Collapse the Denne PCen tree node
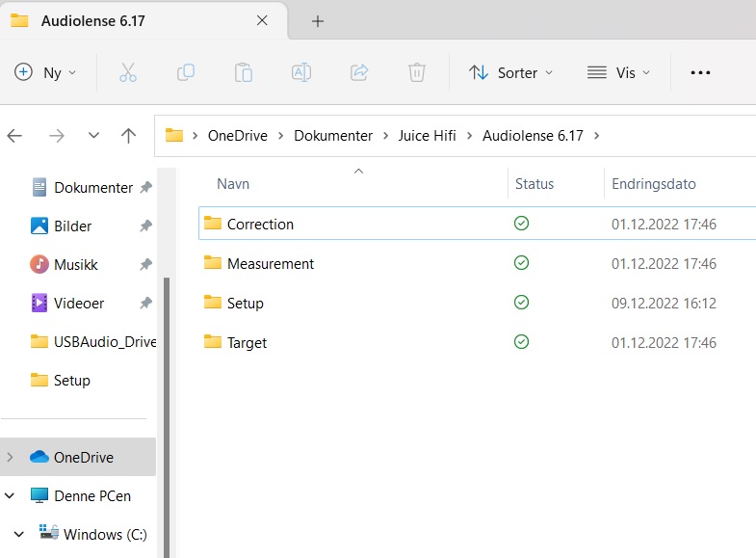 pos(10,495)
